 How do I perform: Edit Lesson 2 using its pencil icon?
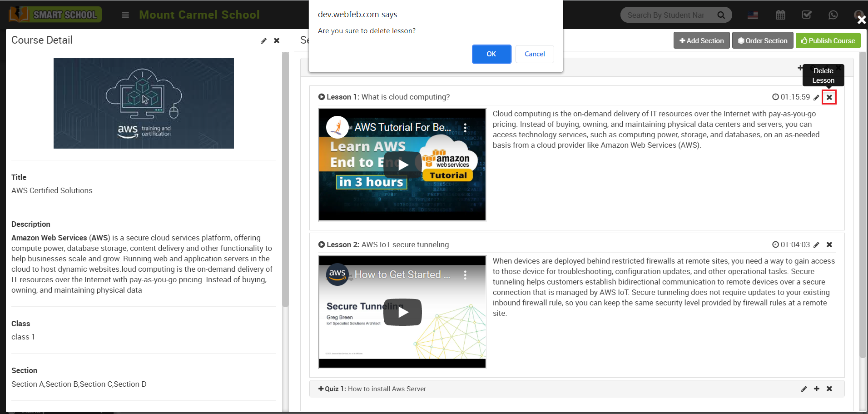(817, 244)
